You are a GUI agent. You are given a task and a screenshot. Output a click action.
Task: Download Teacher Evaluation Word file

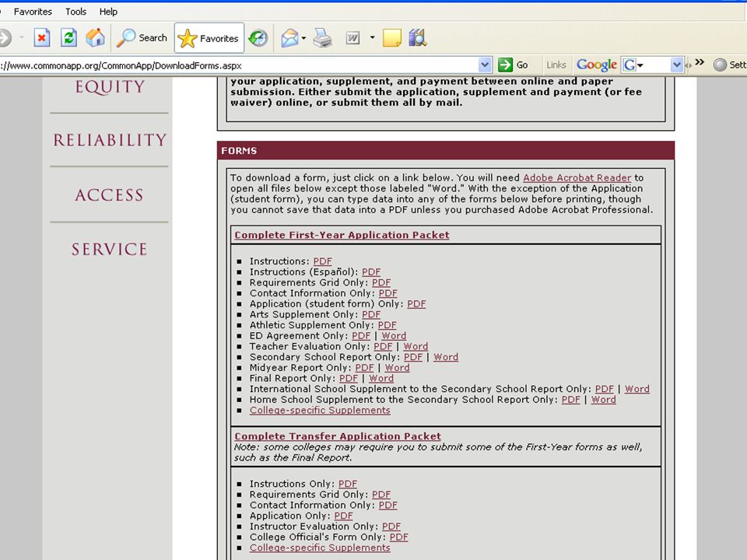click(416, 346)
